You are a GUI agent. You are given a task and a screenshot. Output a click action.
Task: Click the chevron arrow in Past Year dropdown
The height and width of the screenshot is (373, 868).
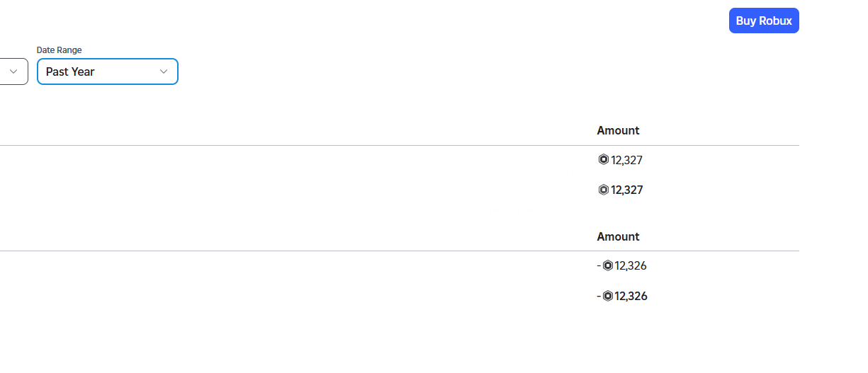(x=164, y=71)
